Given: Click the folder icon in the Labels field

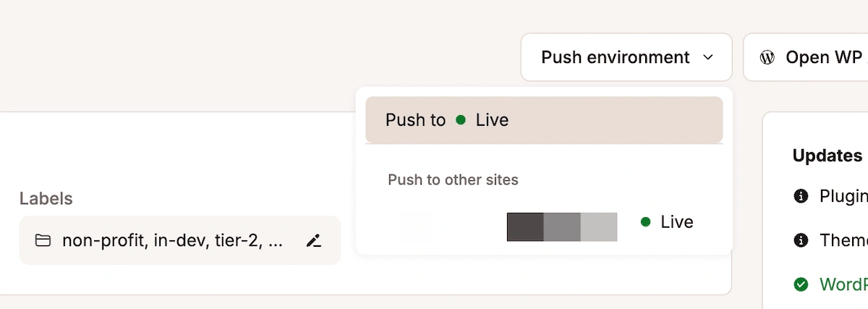Looking at the screenshot, I should (43, 241).
